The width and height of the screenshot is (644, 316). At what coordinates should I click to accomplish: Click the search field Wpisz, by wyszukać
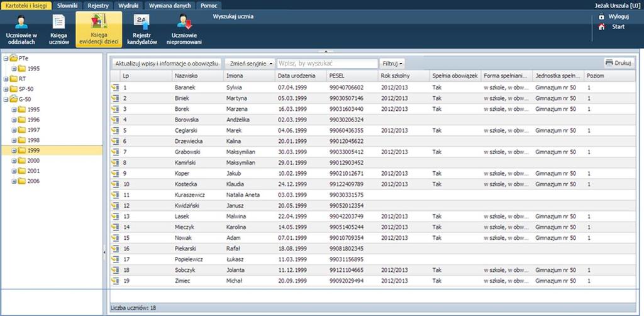point(328,64)
